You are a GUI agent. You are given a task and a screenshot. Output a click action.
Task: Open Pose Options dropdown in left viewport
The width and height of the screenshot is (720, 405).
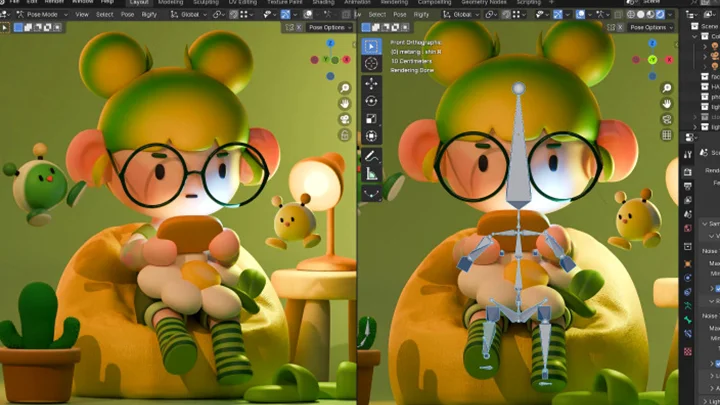(x=330, y=28)
